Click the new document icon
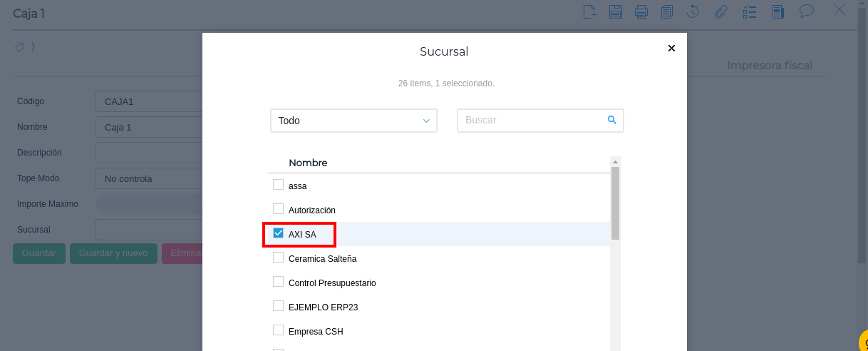Viewport: 868px width, 351px height. point(589,11)
